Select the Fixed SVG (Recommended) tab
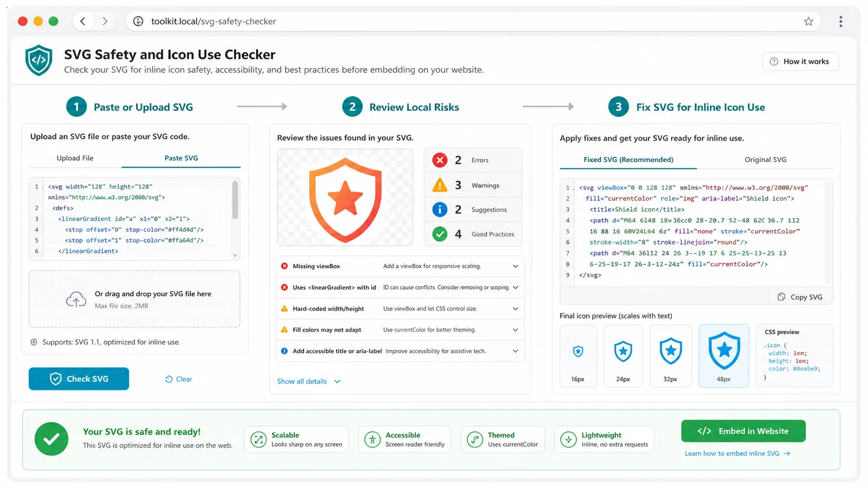Screen dimensions: 868x488 (628, 160)
